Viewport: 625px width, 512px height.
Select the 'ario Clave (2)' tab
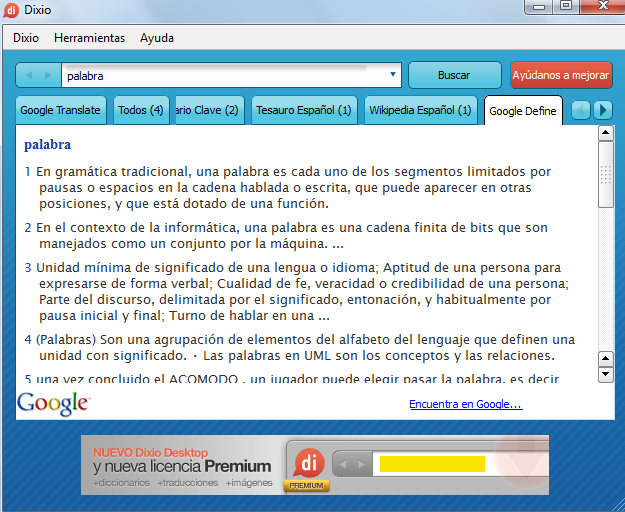(x=209, y=110)
